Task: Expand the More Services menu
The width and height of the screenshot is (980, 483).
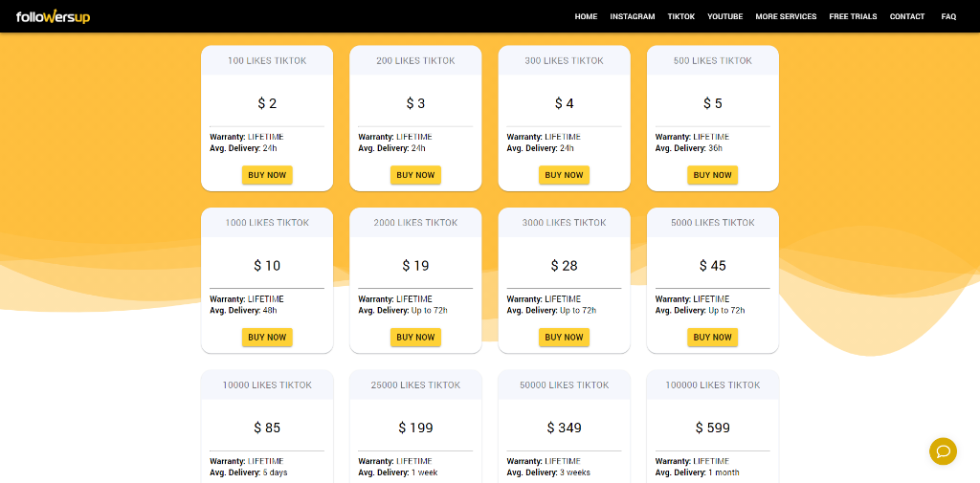Action: pos(786,16)
